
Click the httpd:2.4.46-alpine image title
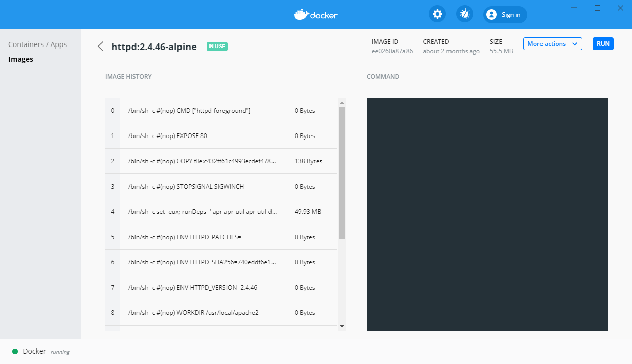(154, 47)
